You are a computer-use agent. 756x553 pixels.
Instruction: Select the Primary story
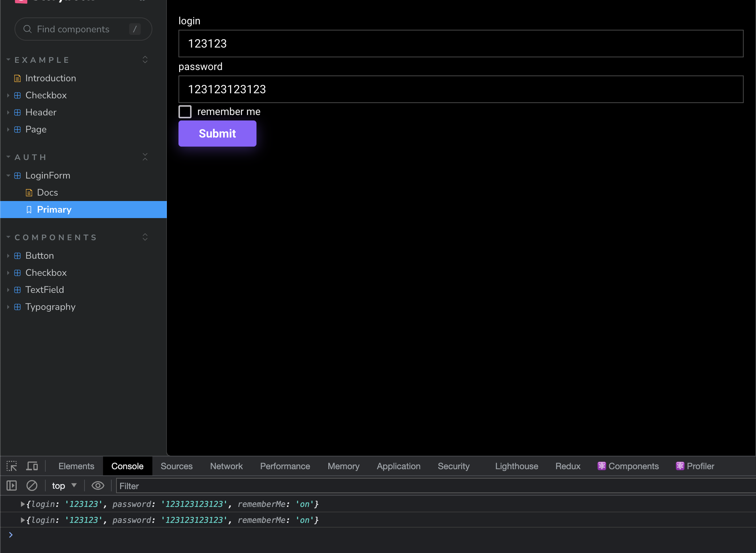tap(54, 210)
